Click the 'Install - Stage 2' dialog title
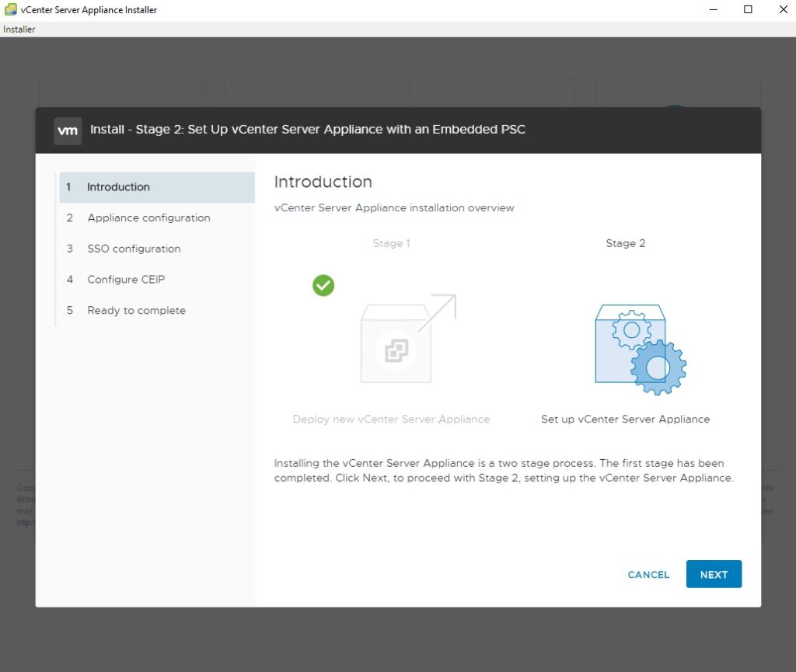 [307, 129]
